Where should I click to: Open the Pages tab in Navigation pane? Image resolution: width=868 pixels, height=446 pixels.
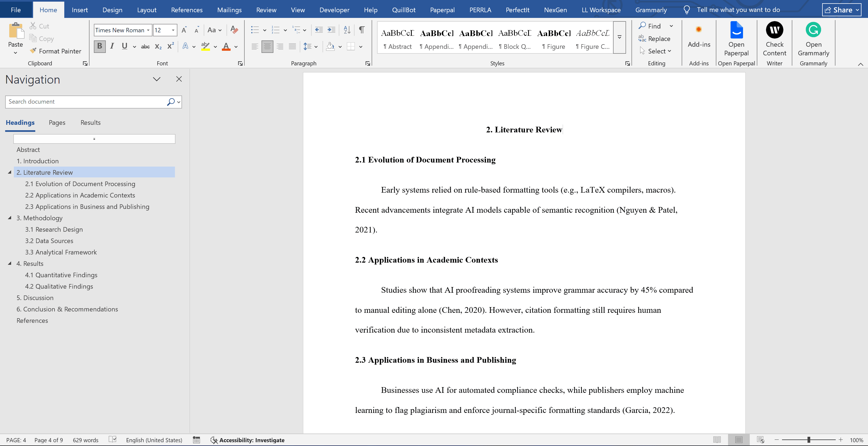[57, 122]
